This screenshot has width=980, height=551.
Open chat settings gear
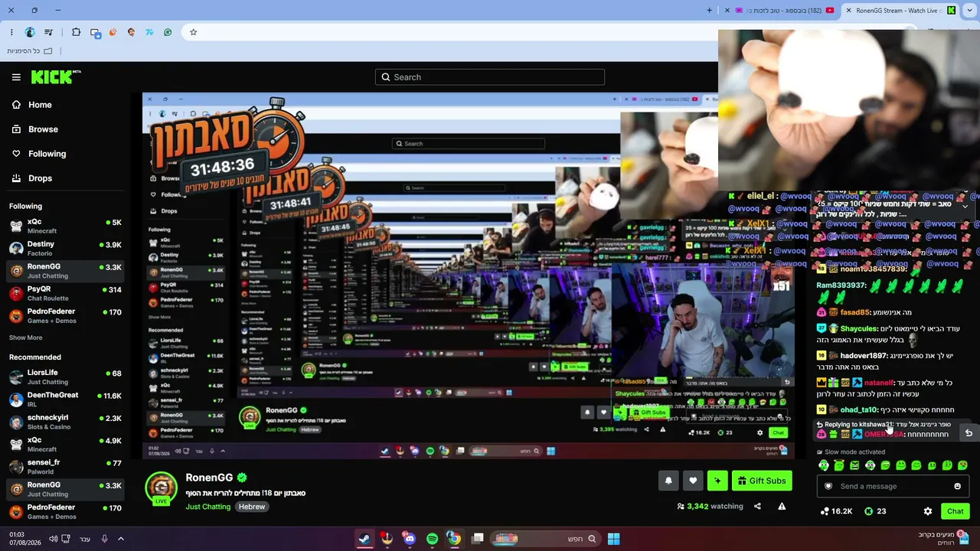click(x=928, y=511)
